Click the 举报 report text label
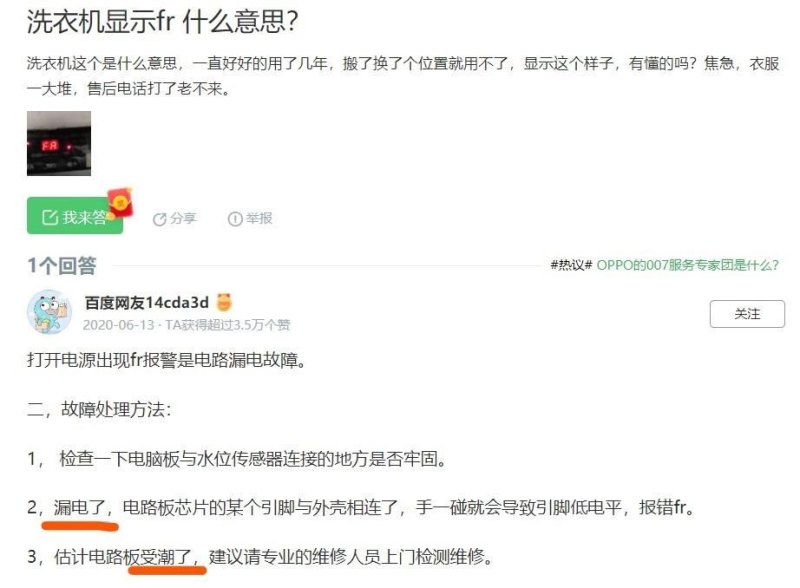The width and height of the screenshot is (800, 588). click(259, 218)
